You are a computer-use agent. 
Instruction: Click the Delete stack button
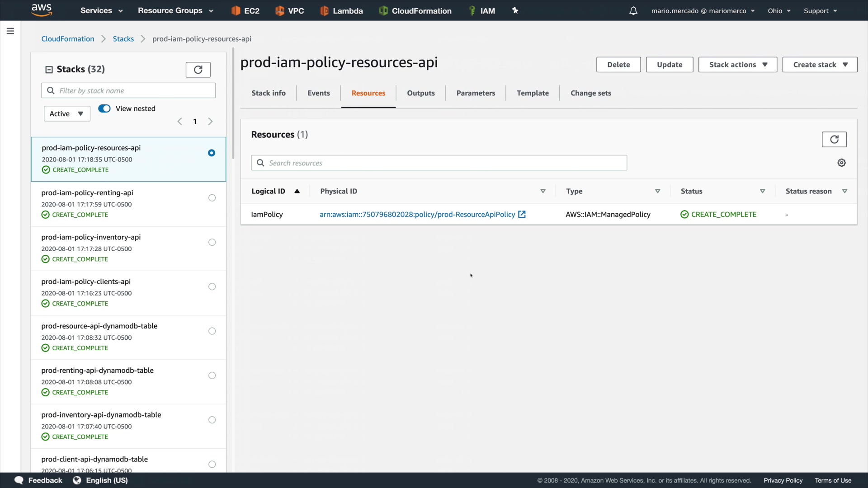(618, 65)
